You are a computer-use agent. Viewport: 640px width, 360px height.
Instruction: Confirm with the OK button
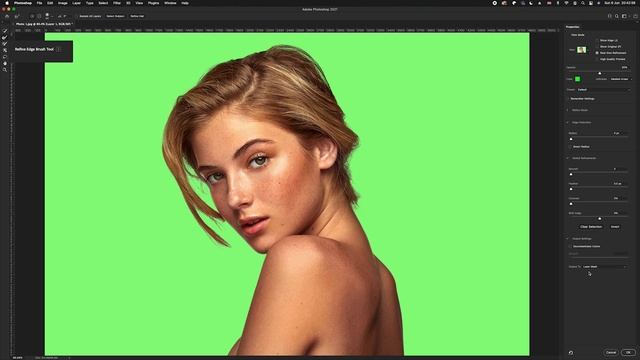click(x=629, y=352)
